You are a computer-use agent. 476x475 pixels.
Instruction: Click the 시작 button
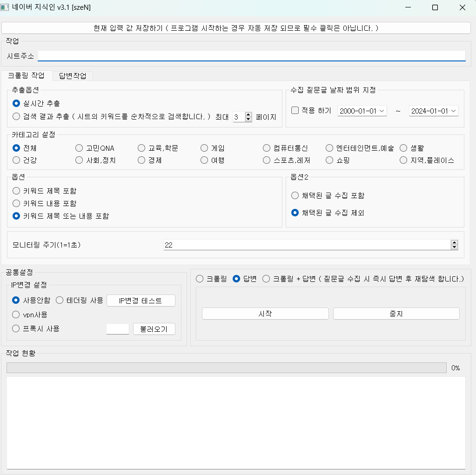(x=265, y=314)
